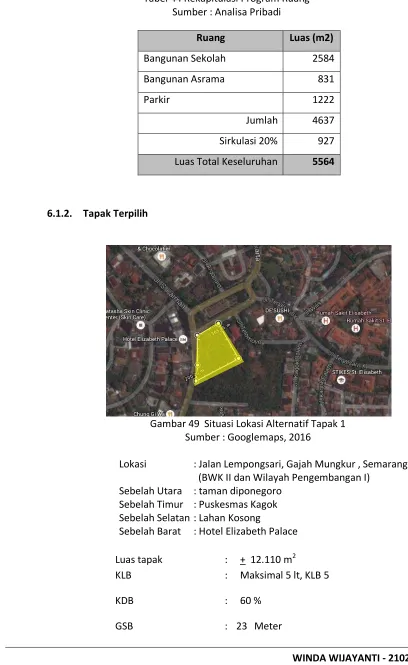408x665 pixels.
Task: Click the 'Luas tapak' label
Action: pos(139,560)
